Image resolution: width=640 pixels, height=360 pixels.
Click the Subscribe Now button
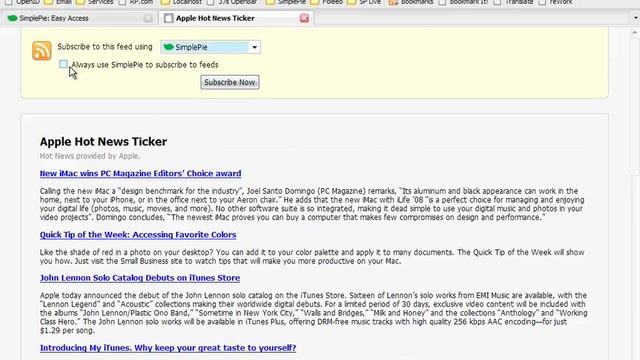230,82
